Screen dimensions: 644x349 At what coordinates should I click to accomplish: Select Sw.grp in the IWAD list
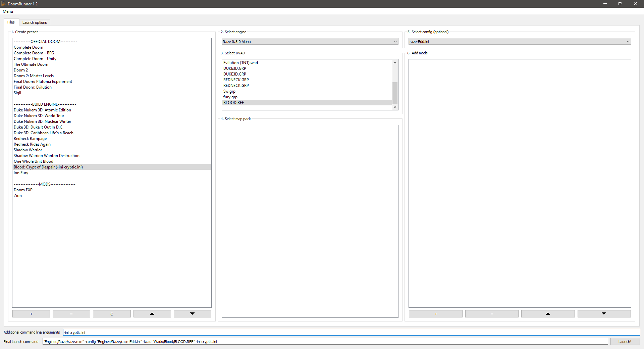[307, 91]
